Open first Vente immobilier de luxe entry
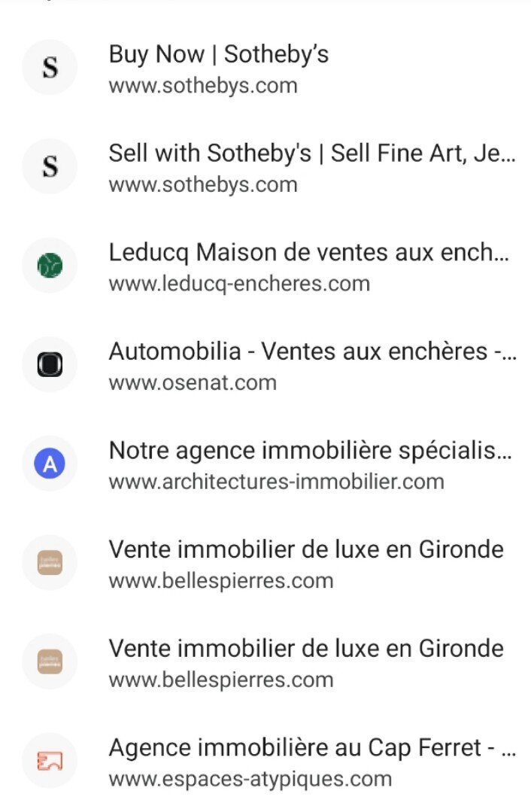The height and width of the screenshot is (812, 531). coord(265,563)
